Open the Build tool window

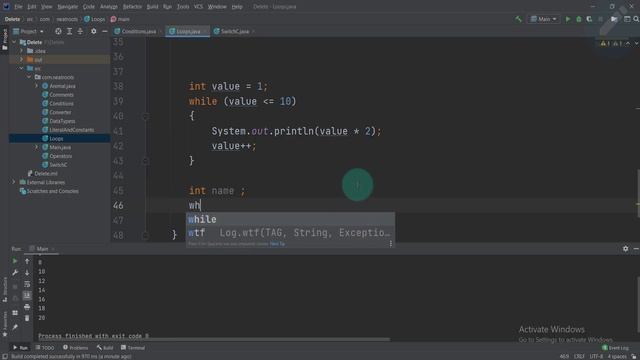click(105, 348)
